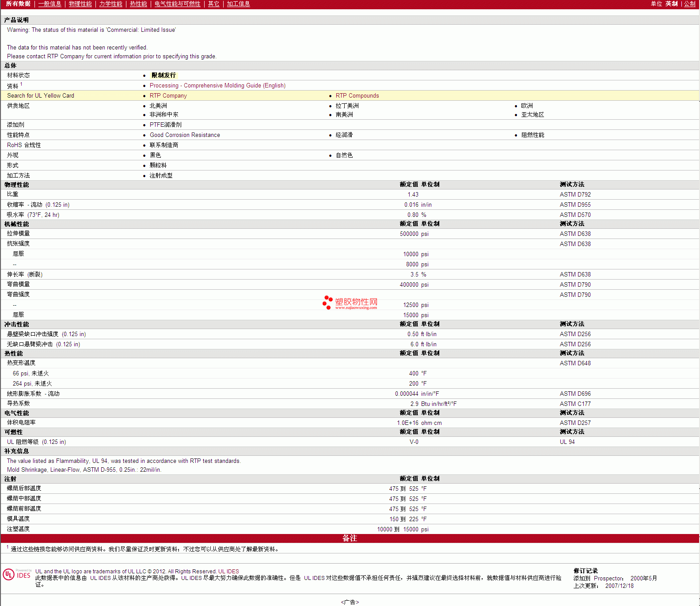
Task: Click the 阻燃性能 feature entry
Action: [x=533, y=135]
